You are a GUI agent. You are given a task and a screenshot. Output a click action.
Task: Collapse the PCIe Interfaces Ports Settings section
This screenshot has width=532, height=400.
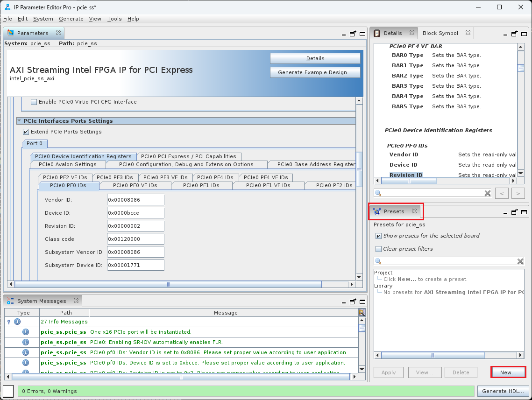(19, 121)
